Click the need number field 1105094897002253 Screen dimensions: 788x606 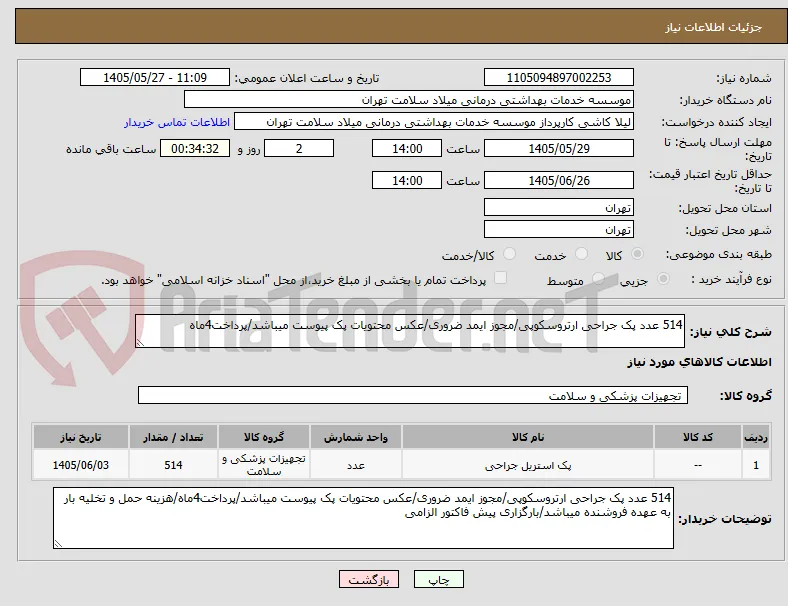(559, 77)
